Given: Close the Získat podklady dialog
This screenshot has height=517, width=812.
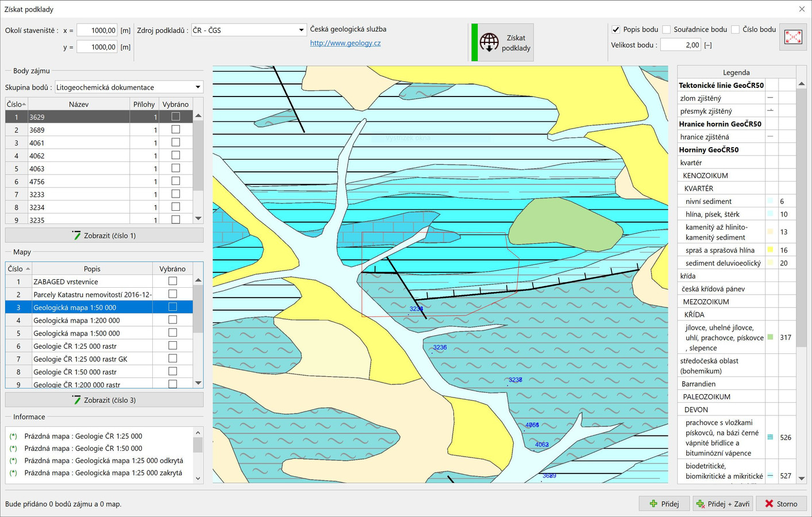Looking at the screenshot, I should (x=802, y=9).
